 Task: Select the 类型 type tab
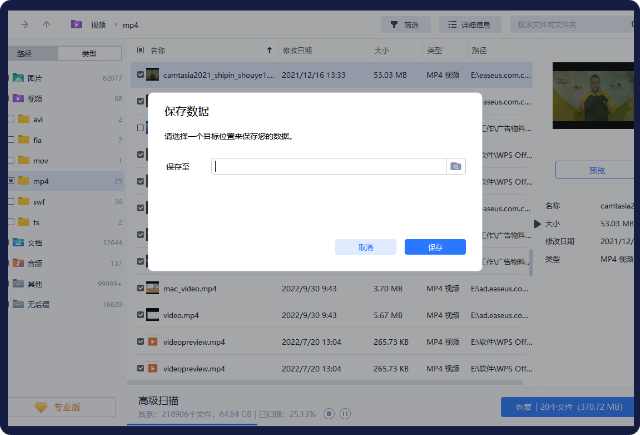click(89, 53)
